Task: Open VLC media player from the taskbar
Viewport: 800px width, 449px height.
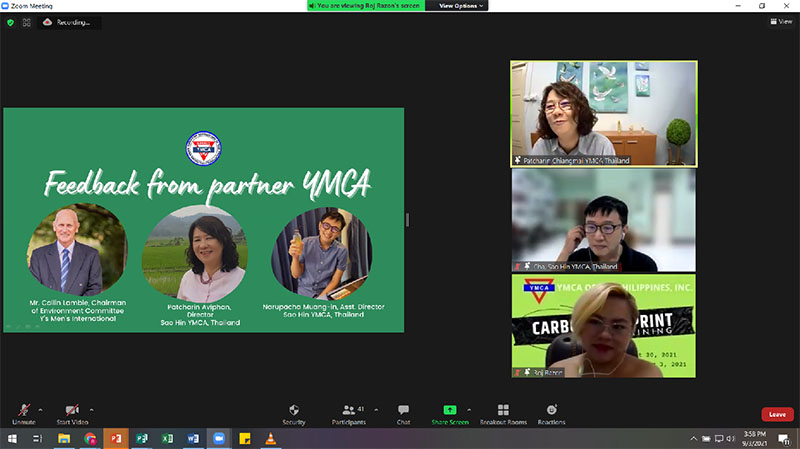Action: (270, 438)
